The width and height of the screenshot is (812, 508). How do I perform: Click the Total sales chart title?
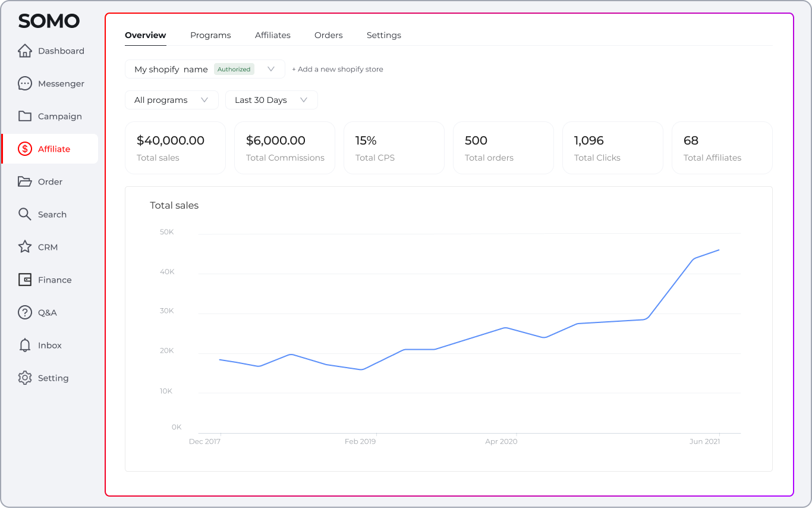tap(174, 205)
